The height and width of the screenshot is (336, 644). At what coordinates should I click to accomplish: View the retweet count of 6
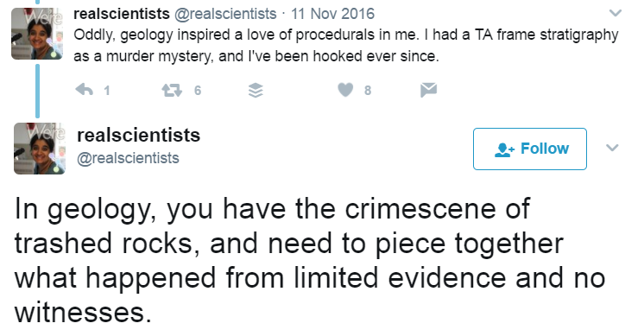tap(198, 91)
